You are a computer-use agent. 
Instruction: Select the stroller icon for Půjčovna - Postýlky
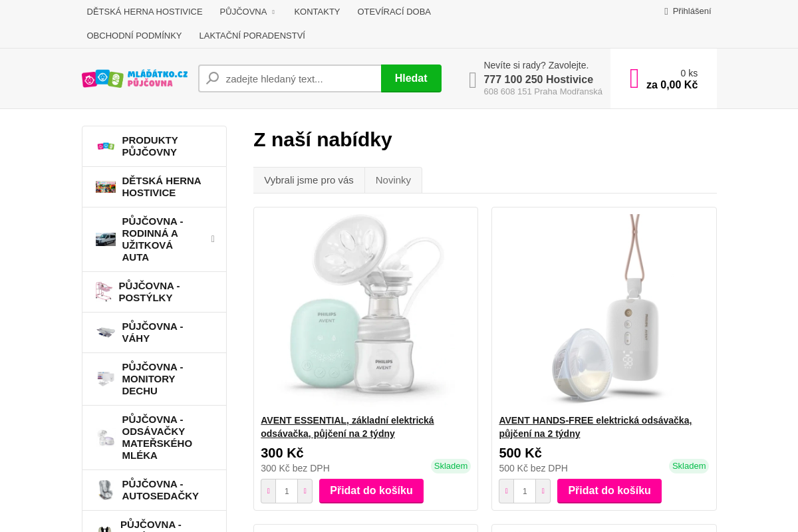tap(103, 291)
